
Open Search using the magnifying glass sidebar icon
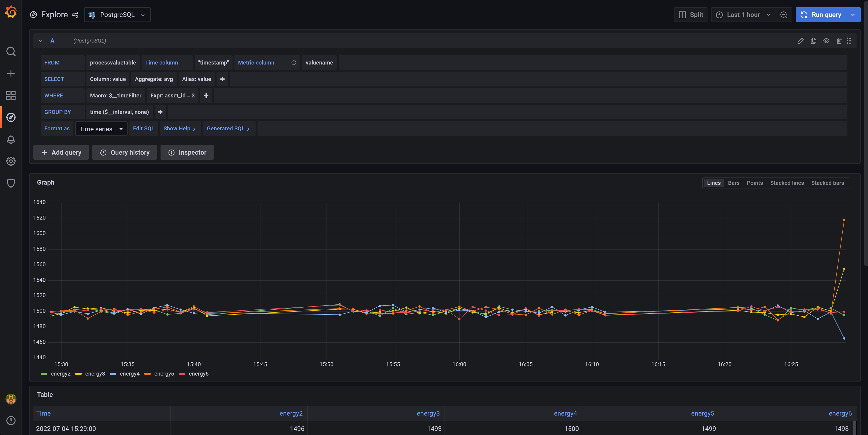click(11, 51)
